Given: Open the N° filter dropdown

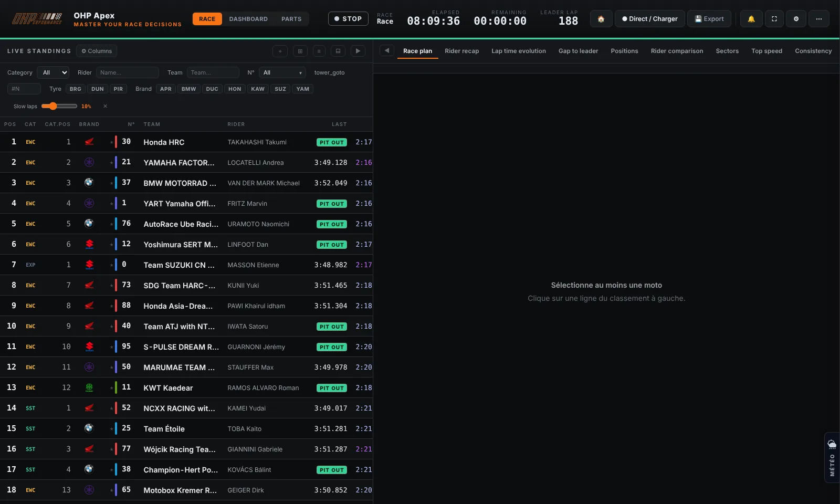Looking at the screenshot, I should click(x=282, y=72).
